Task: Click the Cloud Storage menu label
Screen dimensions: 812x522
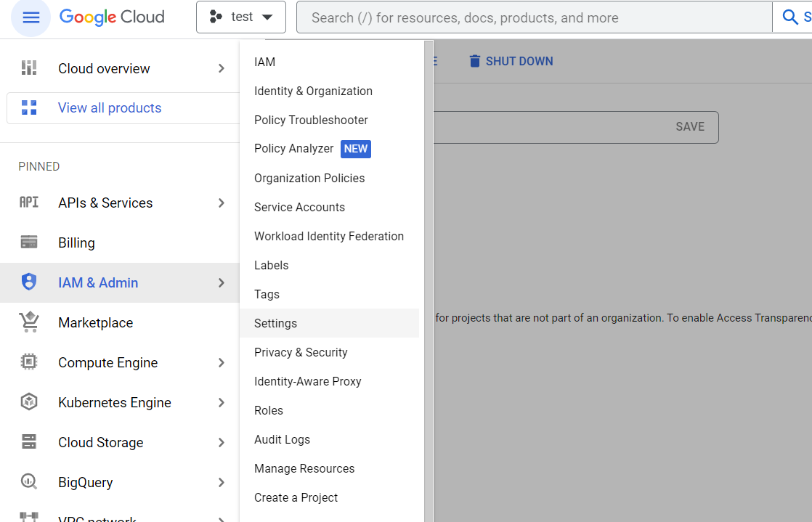Action: click(x=101, y=442)
